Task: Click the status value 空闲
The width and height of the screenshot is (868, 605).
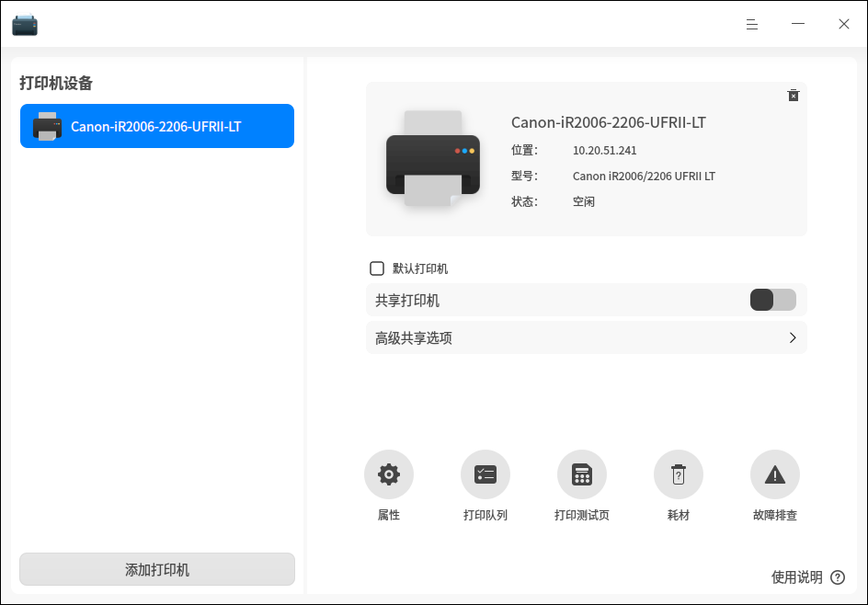Action: tap(584, 201)
